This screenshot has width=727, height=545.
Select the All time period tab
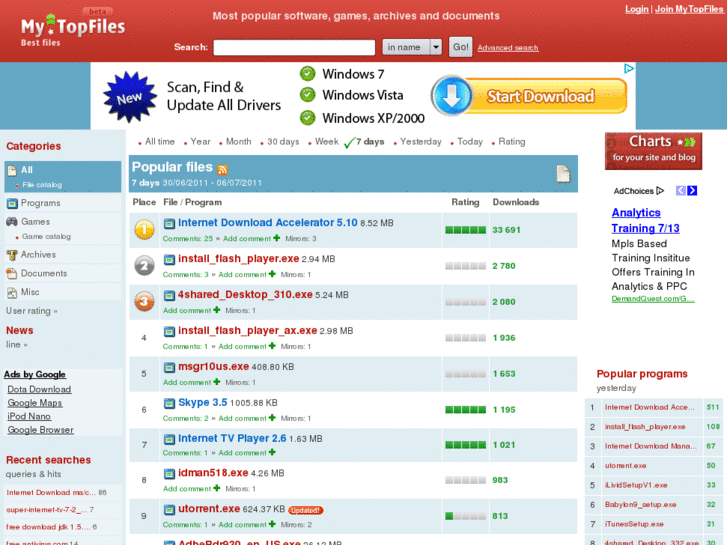(x=160, y=141)
